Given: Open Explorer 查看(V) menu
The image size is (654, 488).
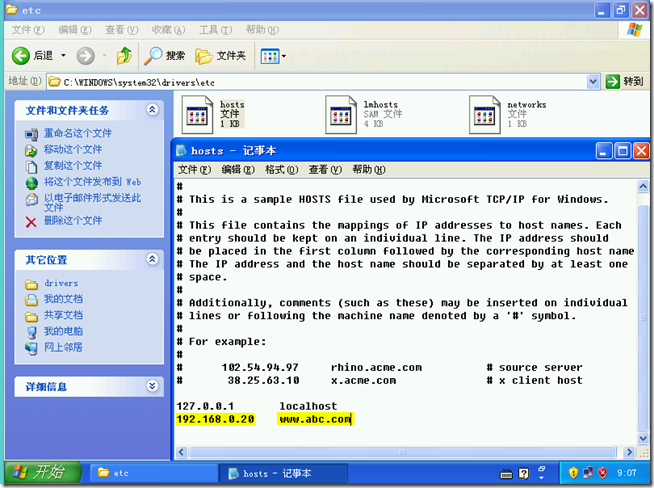Looking at the screenshot, I should pyautogui.click(x=121, y=30).
